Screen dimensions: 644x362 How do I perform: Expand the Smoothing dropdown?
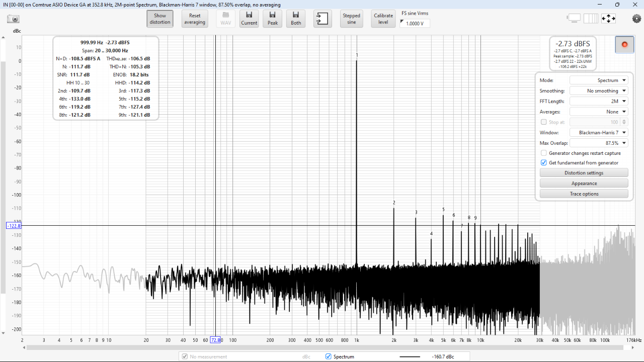[x=599, y=91]
